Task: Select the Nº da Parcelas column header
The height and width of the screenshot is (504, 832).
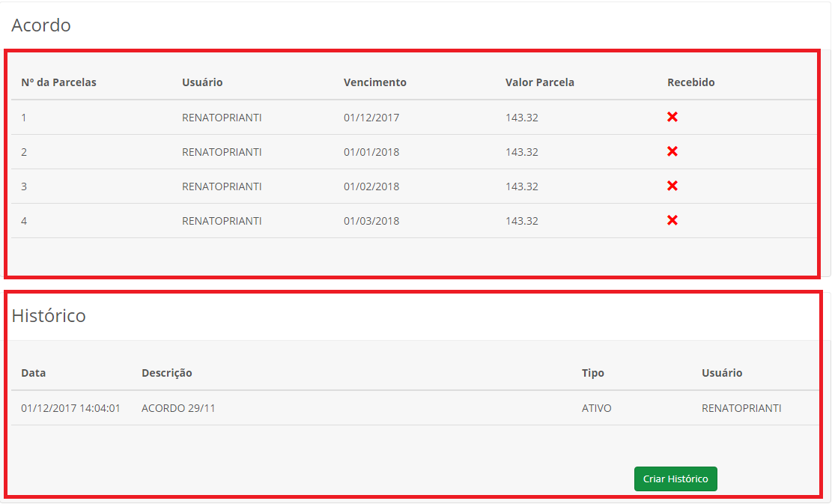Action: coord(59,82)
